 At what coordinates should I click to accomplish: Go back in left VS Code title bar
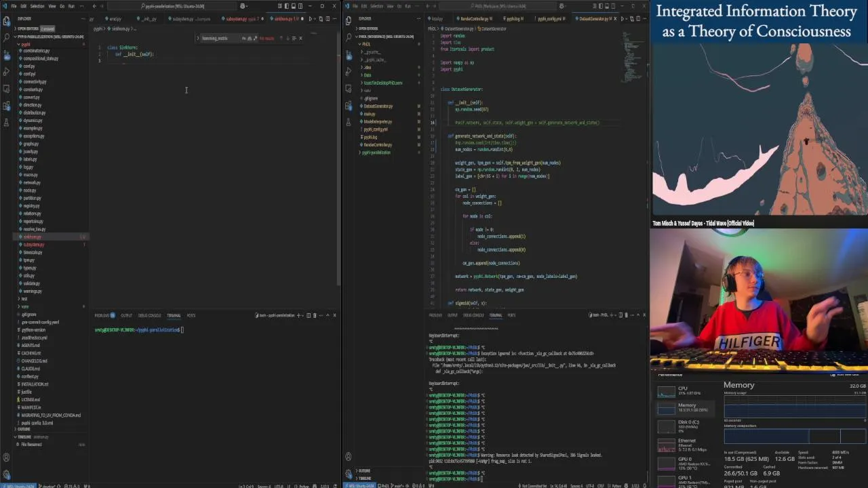click(94, 6)
